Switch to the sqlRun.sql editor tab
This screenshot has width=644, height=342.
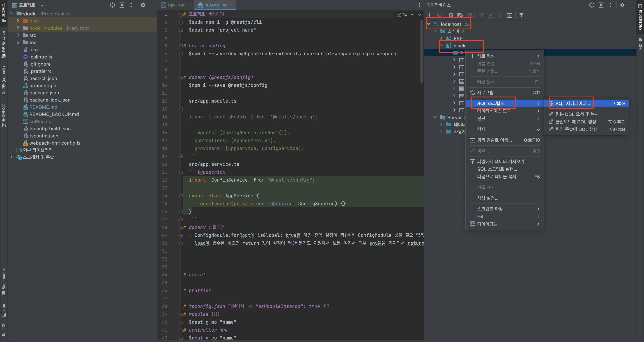pos(176,5)
